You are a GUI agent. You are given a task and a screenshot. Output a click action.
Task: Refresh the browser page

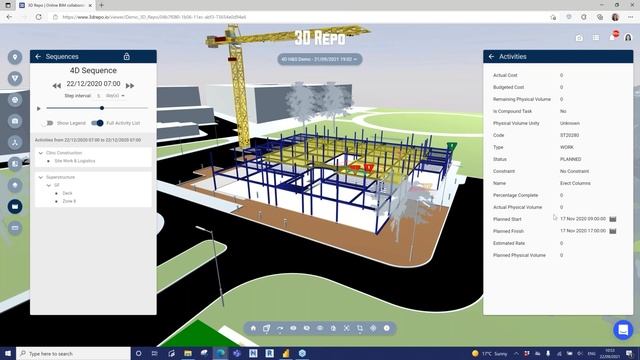tap(39, 17)
